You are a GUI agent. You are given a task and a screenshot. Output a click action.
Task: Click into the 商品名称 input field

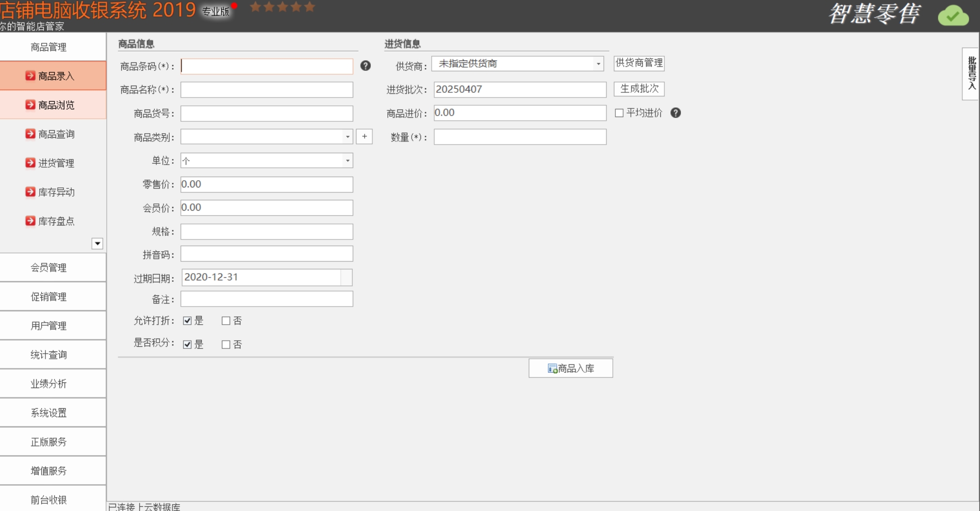pyautogui.click(x=267, y=90)
